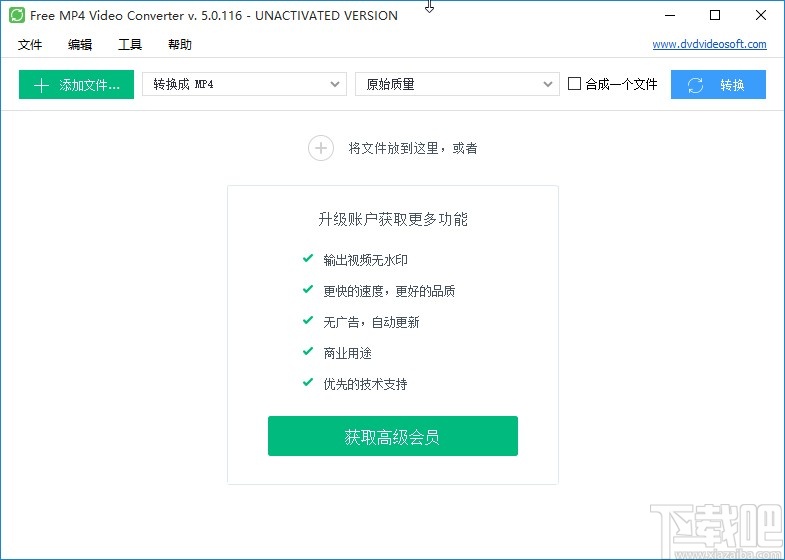785x560 pixels.
Task: Click the 升级账户获取更多功能 heading
Action: click(393, 219)
